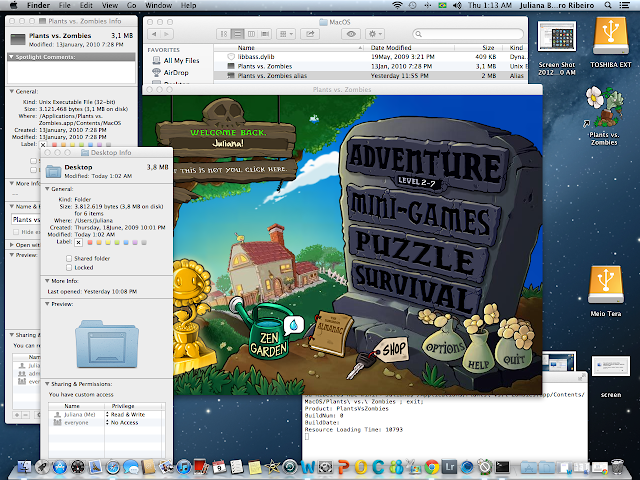The image size is (640, 480).
Task: Click the Finder forward arrow in MacOS window
Action: click(x=167, y=34)
